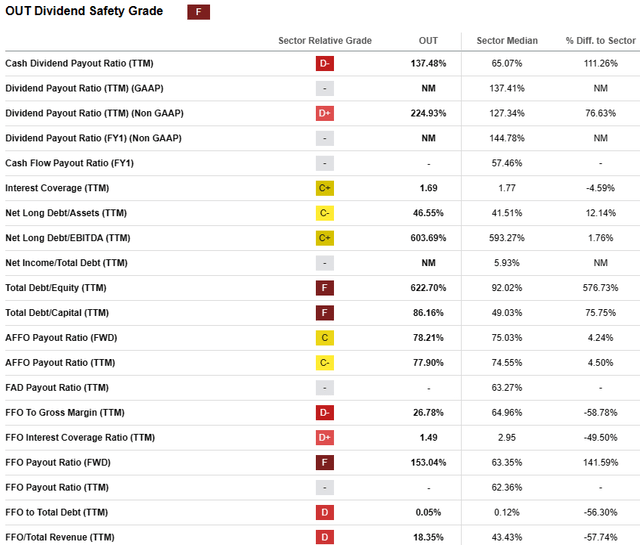Click the C+ grade for Net Long Debt/EBITDA
640x545 pixels.
[324, 238]
